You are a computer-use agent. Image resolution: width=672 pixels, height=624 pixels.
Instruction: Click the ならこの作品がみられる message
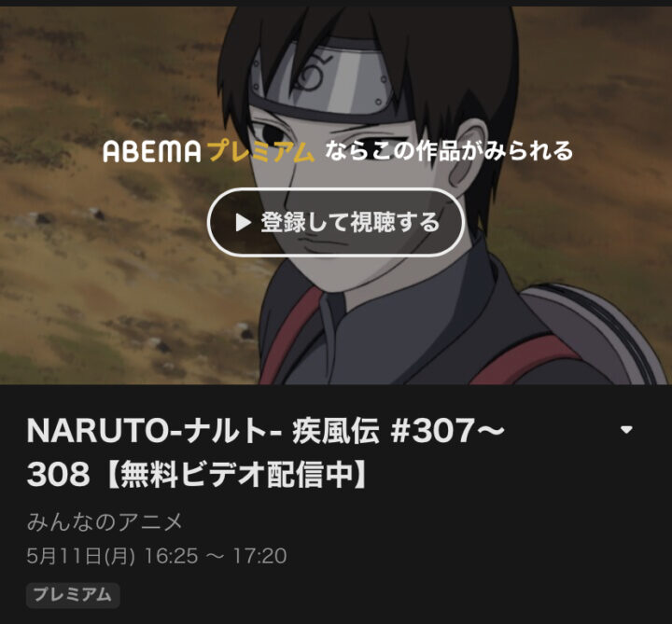click(449, 151)
